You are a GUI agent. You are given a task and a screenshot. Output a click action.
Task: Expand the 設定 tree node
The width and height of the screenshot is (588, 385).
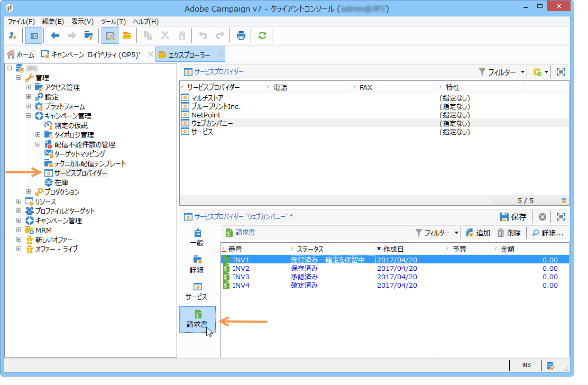(28, 97)
